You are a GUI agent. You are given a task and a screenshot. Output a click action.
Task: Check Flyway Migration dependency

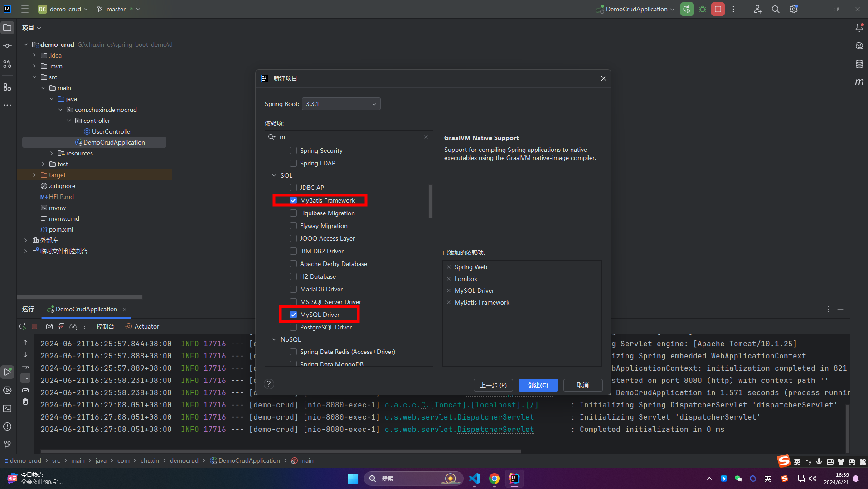(293, 226)
